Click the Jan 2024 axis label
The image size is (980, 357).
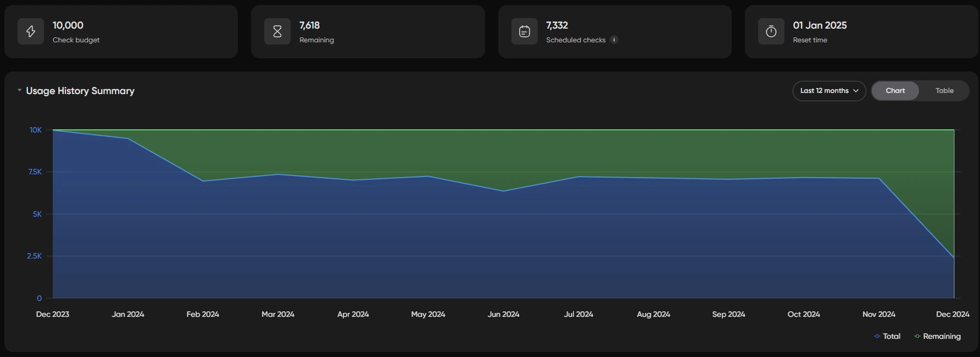pyautogui.click(x=128, y=314)
